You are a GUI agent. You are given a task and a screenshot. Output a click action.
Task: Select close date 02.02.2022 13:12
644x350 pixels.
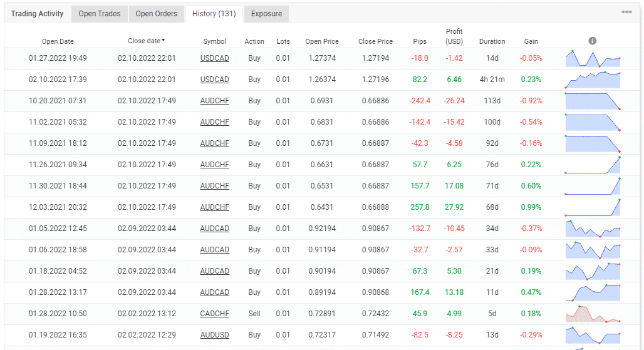(x=147, y=314)
